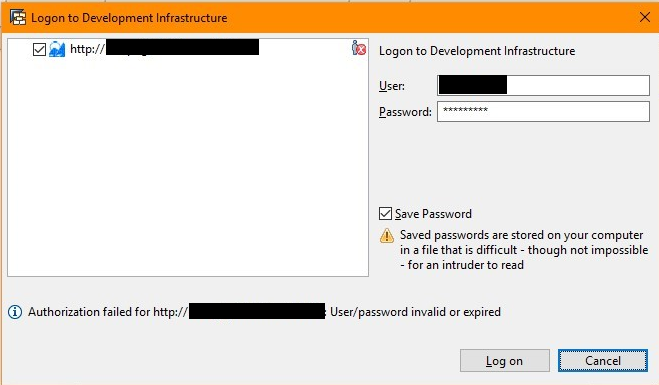Focus the Password input field
Image resolution: width=659 pixels, height=385 pixels.
pos(543,111)
